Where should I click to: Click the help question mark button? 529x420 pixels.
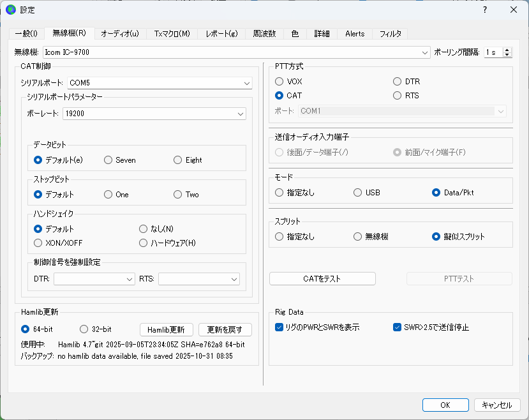coord(485,10)
